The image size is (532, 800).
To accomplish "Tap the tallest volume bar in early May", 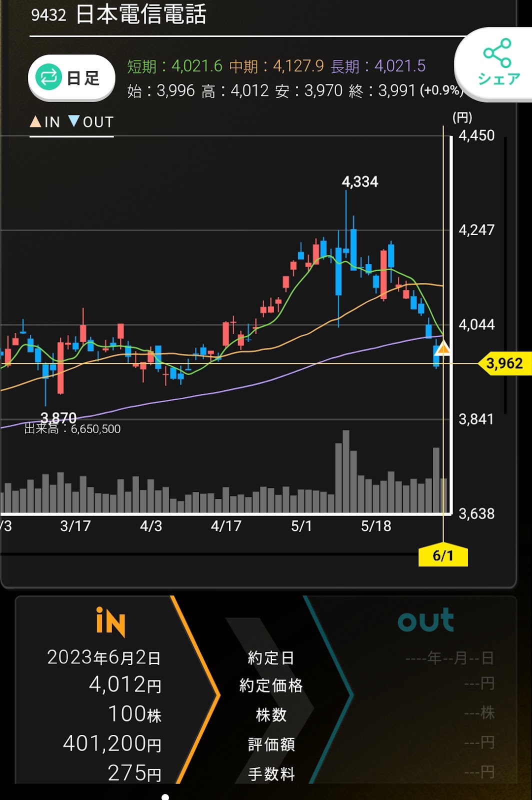I will [346, 471].
